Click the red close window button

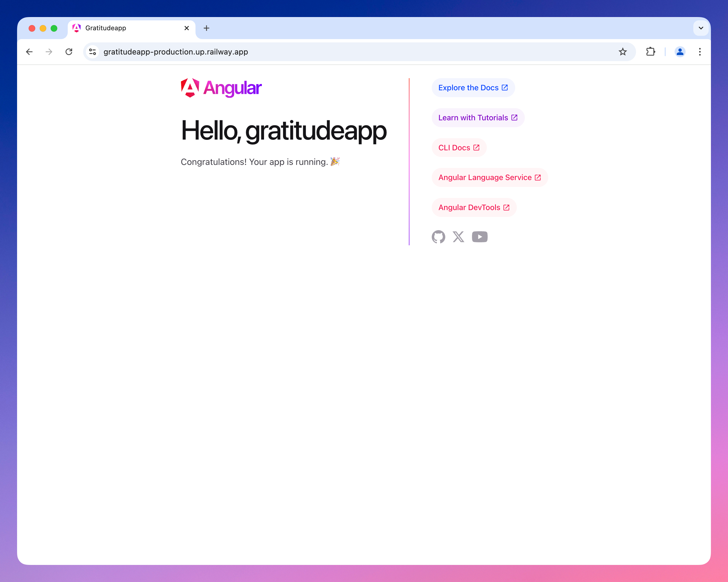point(32,28)
